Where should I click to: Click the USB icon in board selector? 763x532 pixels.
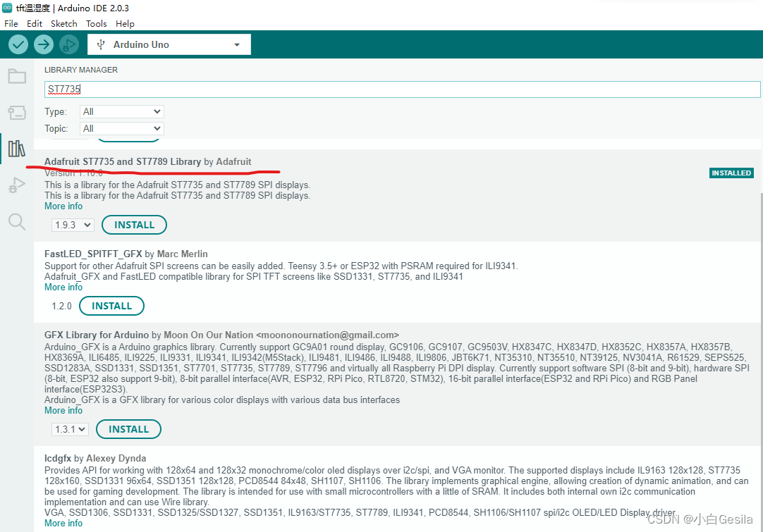(x=101, y=44)
